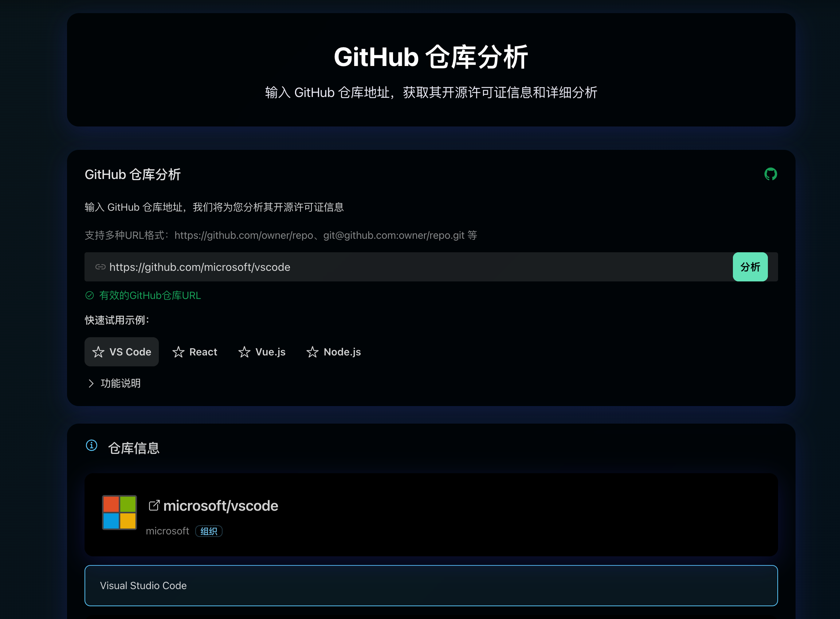Click the star icon beside Vue.js
Viewport: 840px width, 619px height.
click(x=244, y=352)
